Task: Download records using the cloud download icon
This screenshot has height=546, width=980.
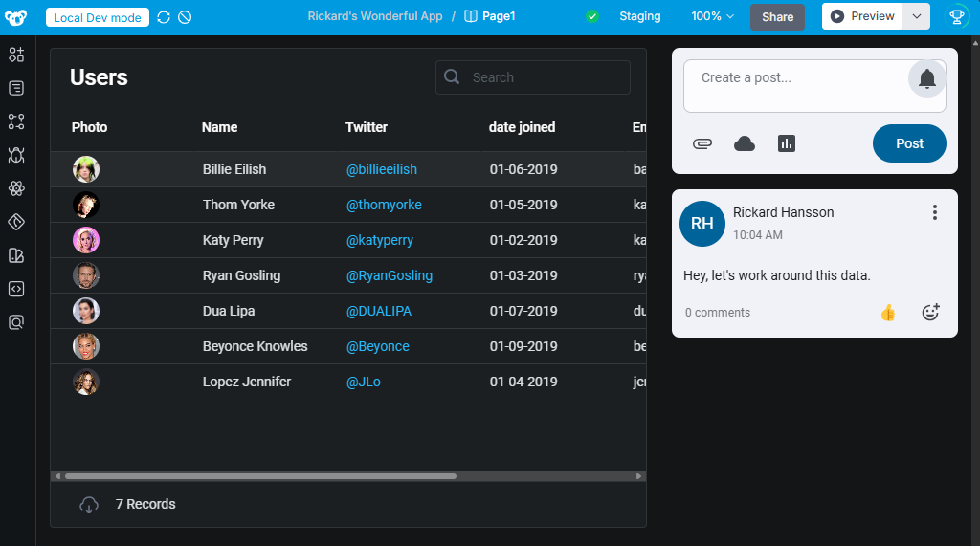Action: (89, 504)
